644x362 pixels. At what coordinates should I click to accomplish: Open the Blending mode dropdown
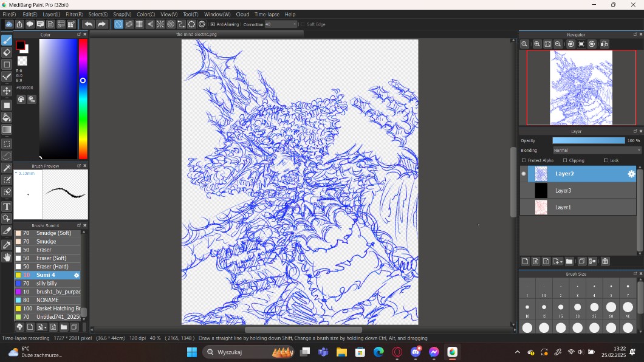pos(597,150)
